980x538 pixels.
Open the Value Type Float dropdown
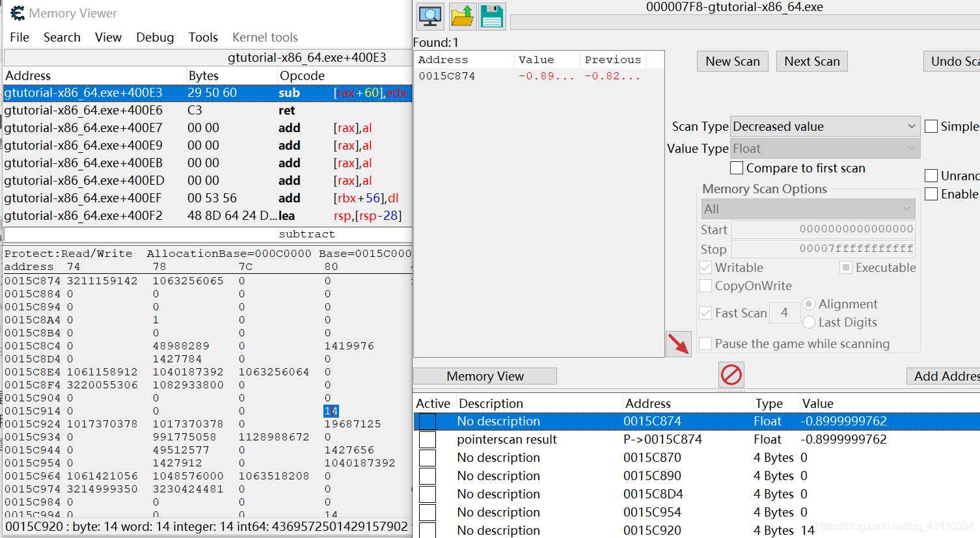point(825,148)
